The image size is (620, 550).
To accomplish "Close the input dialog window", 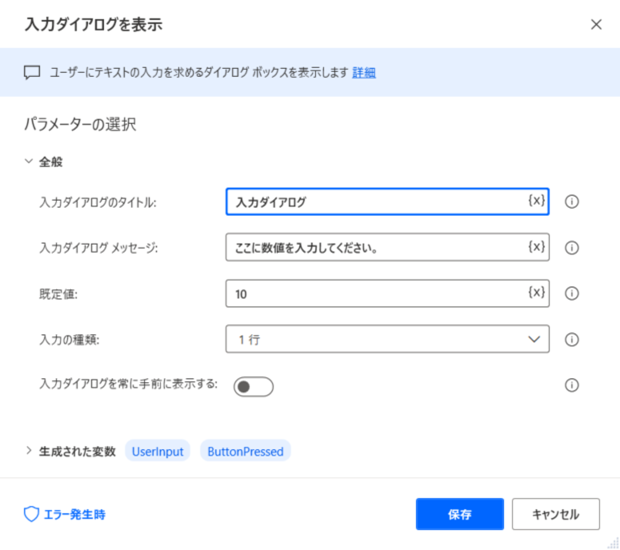I will pos(596,25).
